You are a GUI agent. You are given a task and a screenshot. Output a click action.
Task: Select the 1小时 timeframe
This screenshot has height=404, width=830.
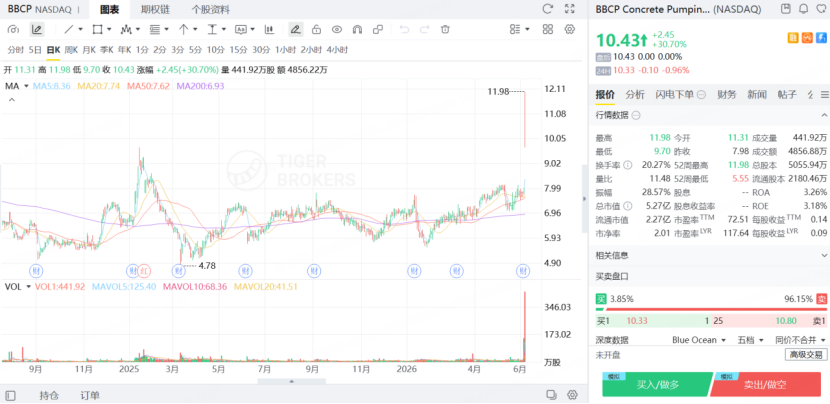click(x=285, y=50)
